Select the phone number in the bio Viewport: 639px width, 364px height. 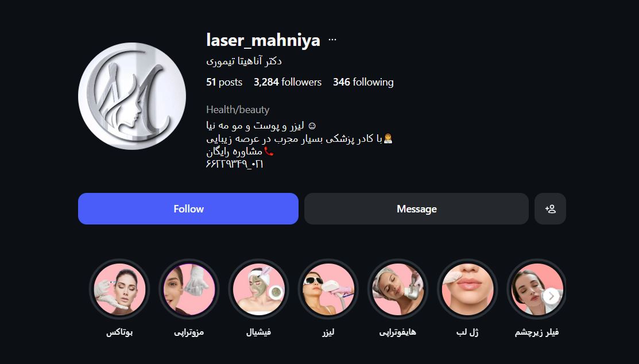(x=235, y=164)
